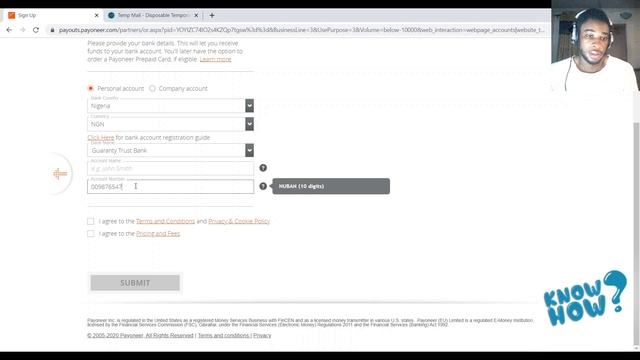Click the Account Name input field
This screenshot has height=360, width=640.
click(x=170, y=168)
